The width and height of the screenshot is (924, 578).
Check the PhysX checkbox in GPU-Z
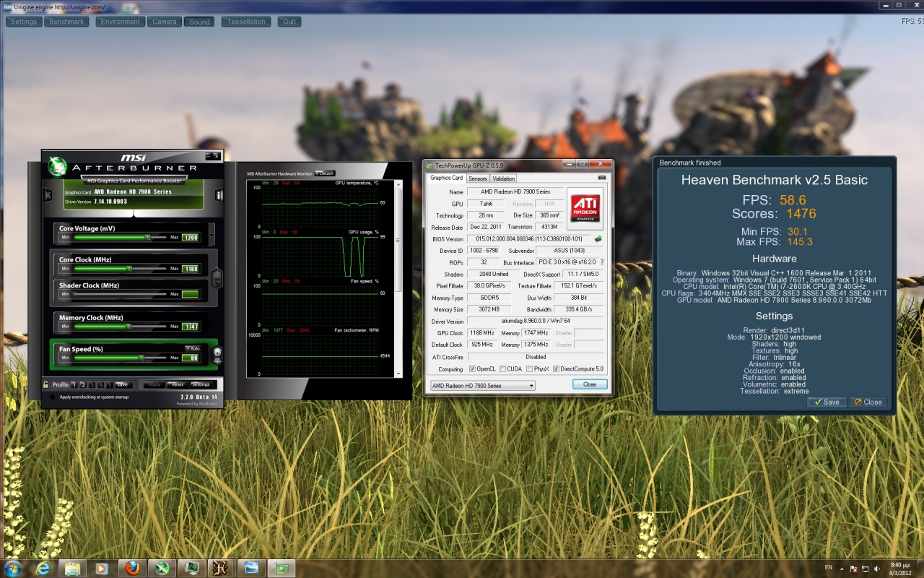(x=530, y=369)
